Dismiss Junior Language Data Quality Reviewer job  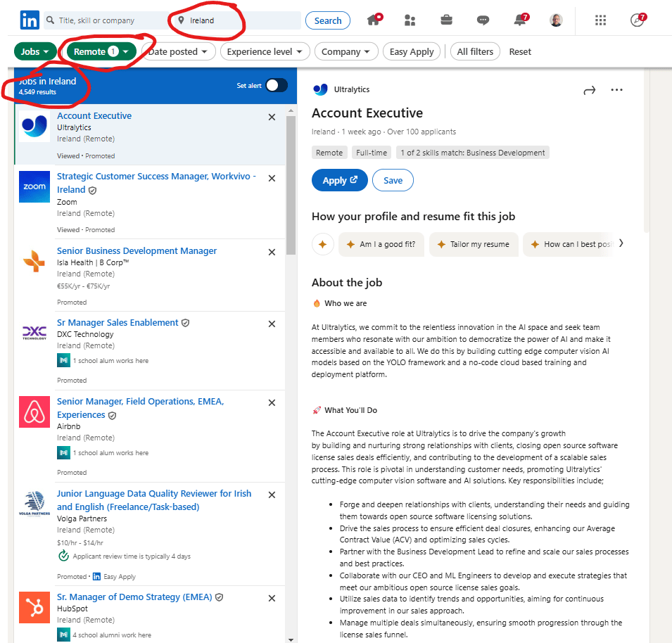pyautogui.click(x=272, y=495)
